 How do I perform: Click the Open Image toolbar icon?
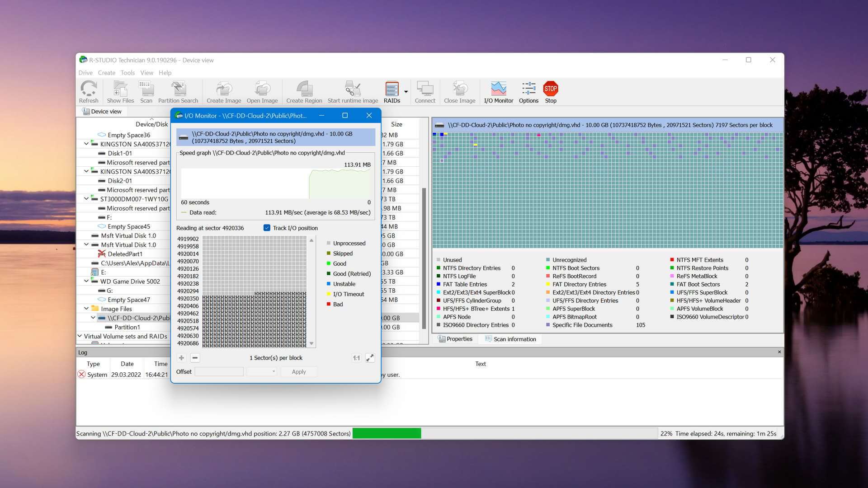coord(262,92)
